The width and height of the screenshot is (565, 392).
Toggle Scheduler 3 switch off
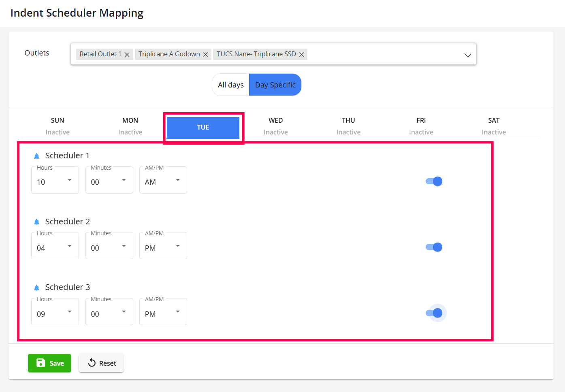434,313
